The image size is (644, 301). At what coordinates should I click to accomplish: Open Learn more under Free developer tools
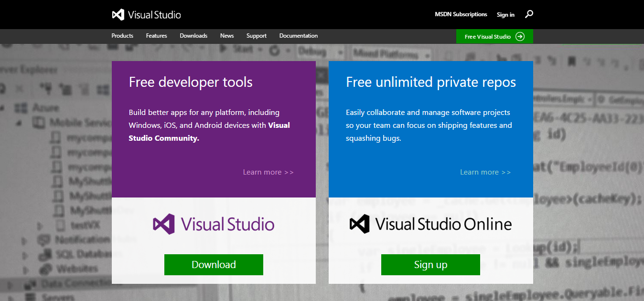click(268, 172)
